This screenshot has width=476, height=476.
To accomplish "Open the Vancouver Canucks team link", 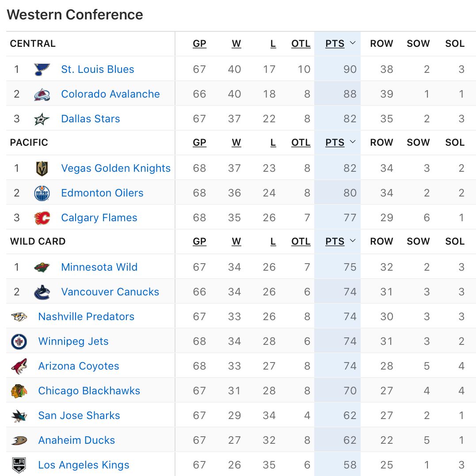I will click(110, 292).
